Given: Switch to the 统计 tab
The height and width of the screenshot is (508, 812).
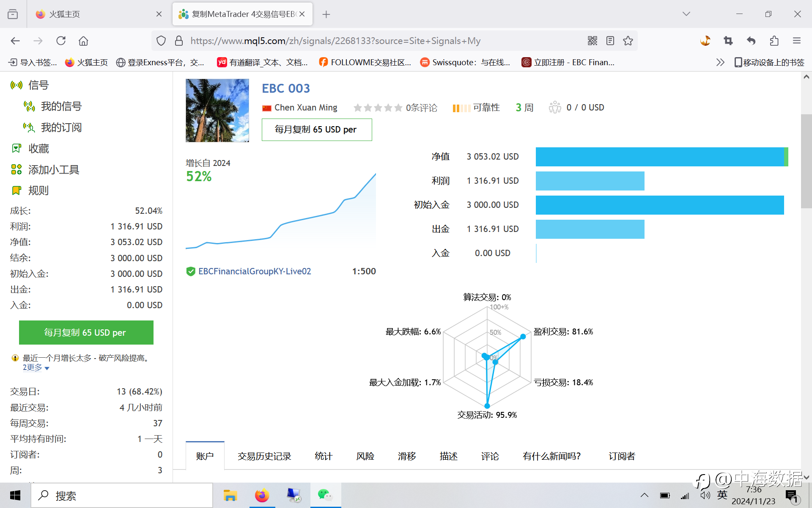Looking at the screenshot, I should [324, 456].
